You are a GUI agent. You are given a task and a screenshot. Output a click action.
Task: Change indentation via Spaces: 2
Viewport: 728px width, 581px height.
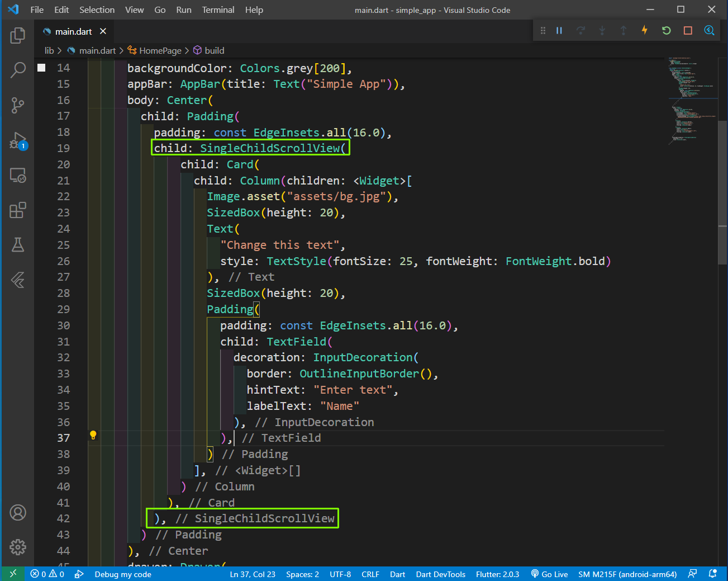point(302,574)
